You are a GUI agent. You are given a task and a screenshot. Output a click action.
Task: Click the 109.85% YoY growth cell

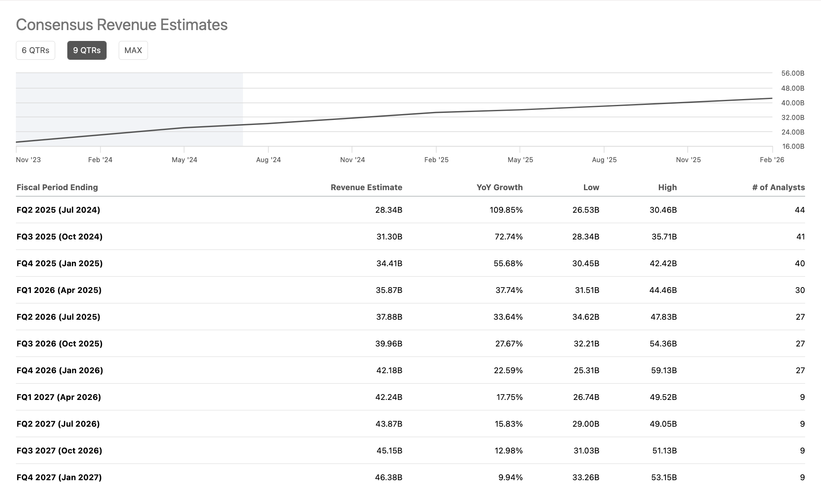[x=506, y=210]
